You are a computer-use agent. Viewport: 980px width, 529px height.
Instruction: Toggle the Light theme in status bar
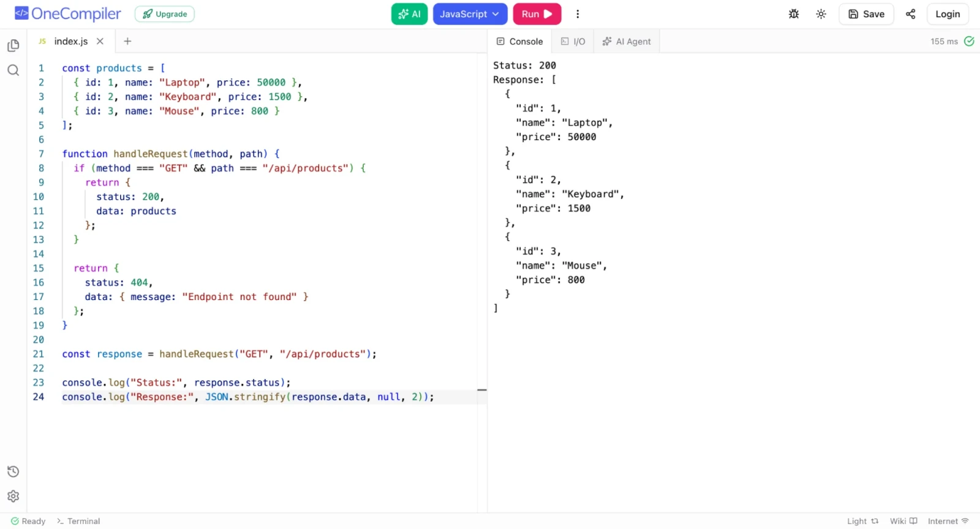pyautogui.click(x=862, y=521)
